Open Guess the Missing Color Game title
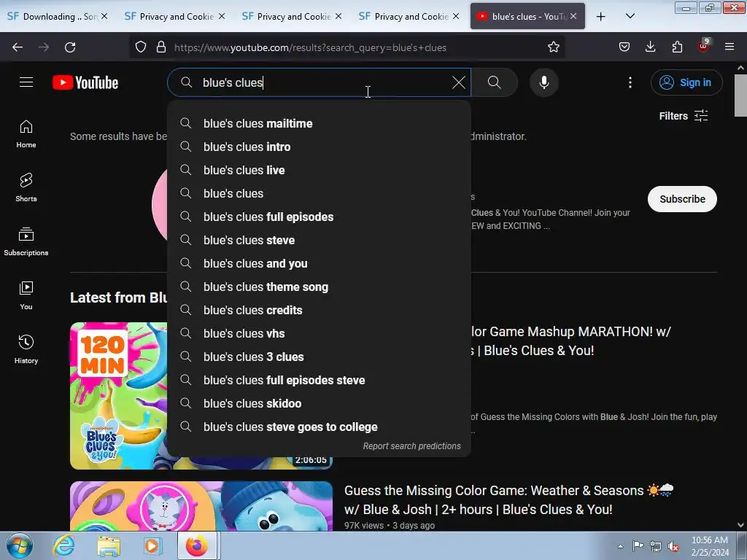 (508, 500)
